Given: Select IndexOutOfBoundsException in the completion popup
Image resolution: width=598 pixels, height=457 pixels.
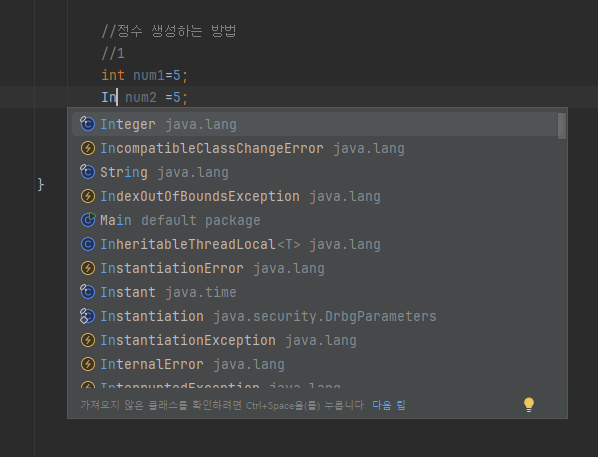Looking at the screenshot, I should tap(315, 196).
